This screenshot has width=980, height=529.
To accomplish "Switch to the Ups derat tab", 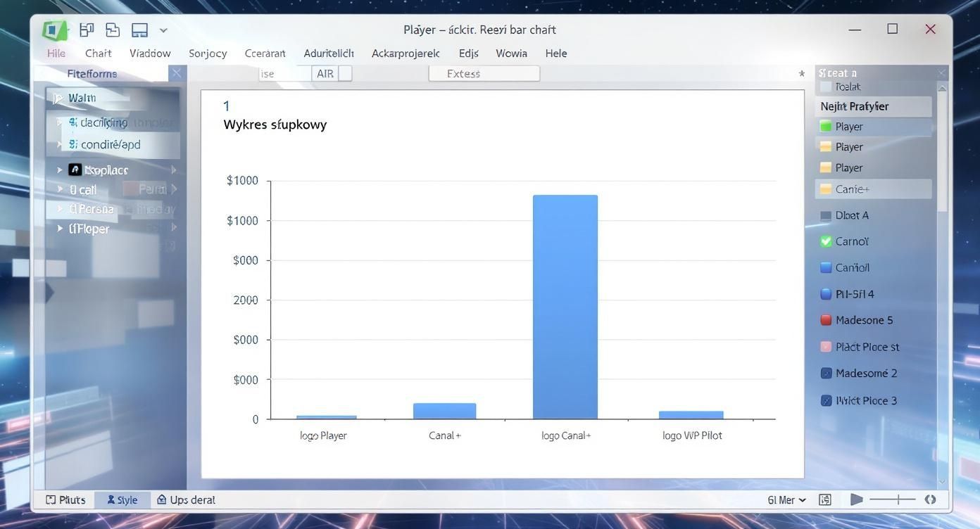I will (x=186, y=500).
